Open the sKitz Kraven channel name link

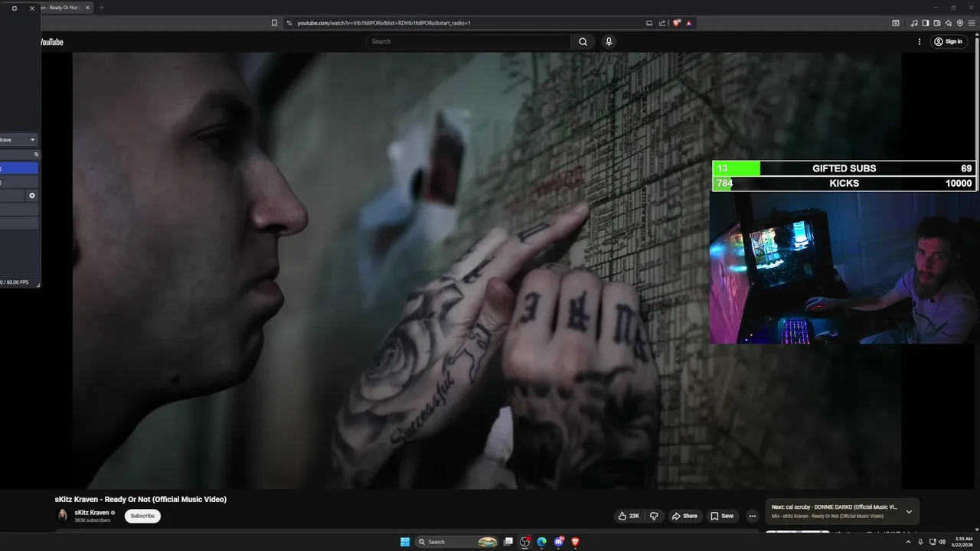[x=92, y=513]
